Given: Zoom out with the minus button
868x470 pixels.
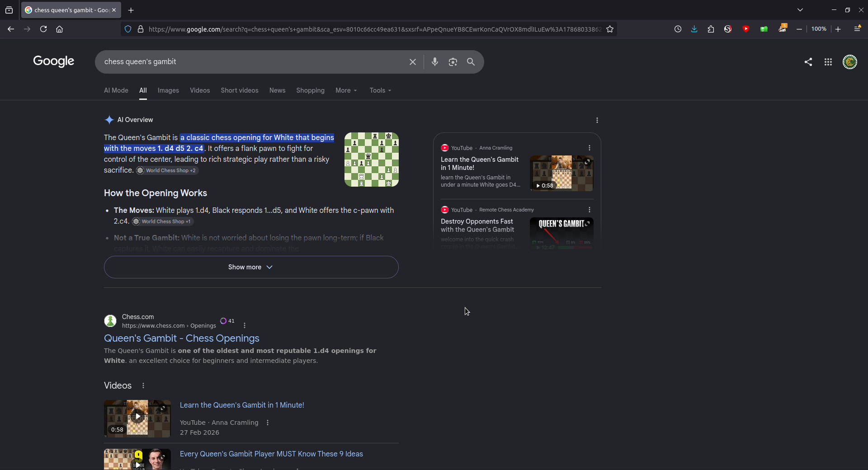Looking at the screenshot, I should pyautogui.click(x=799, y=29).
